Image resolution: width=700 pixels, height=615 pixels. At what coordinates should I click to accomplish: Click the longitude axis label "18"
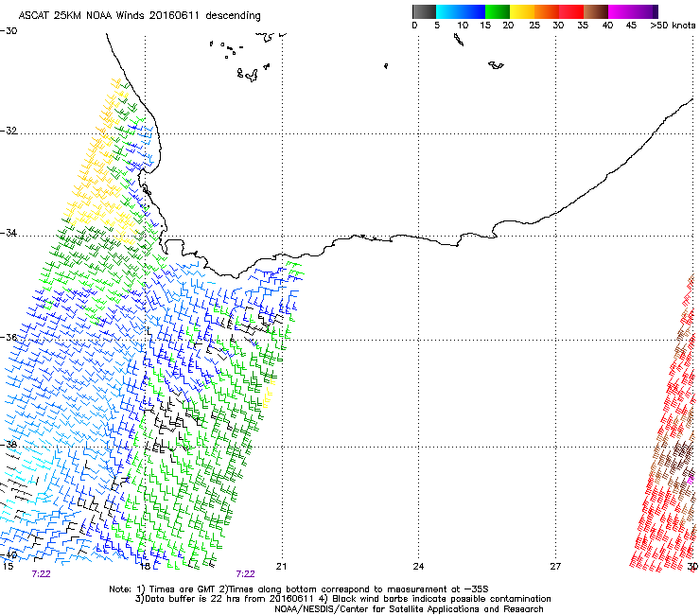coord(145,567)
